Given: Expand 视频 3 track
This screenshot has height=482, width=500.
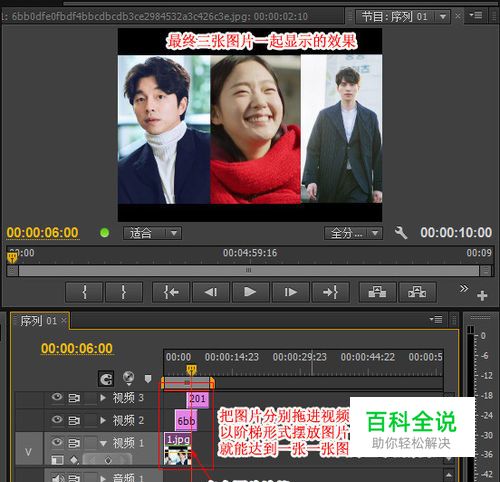Looking at the screenshot, I should pyautogui.click(x=103, y=398).
